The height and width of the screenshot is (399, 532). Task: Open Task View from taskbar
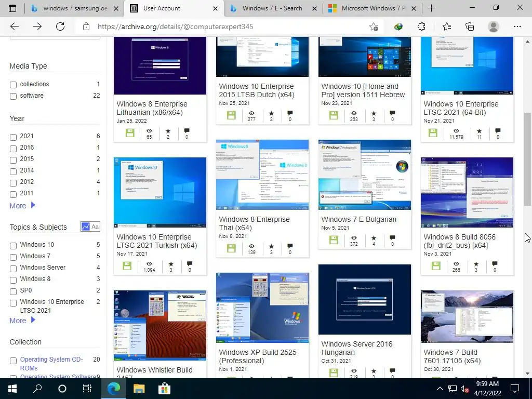[87, 389]
